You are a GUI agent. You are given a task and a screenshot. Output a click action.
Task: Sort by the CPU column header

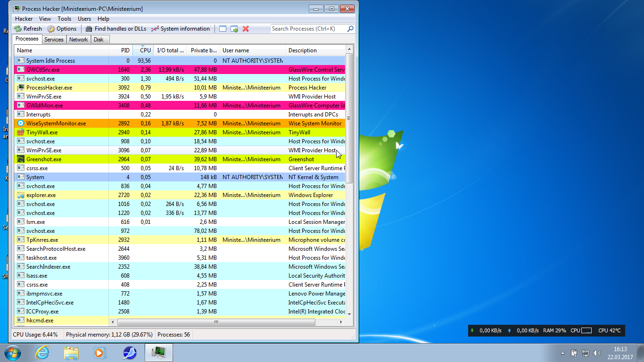pyautogui.click(x=145, y=50)
